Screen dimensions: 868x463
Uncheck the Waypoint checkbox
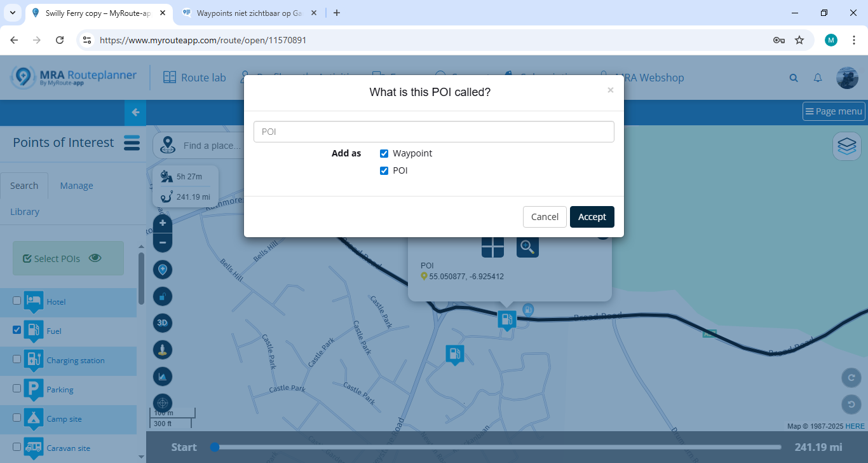coord(384,153)
